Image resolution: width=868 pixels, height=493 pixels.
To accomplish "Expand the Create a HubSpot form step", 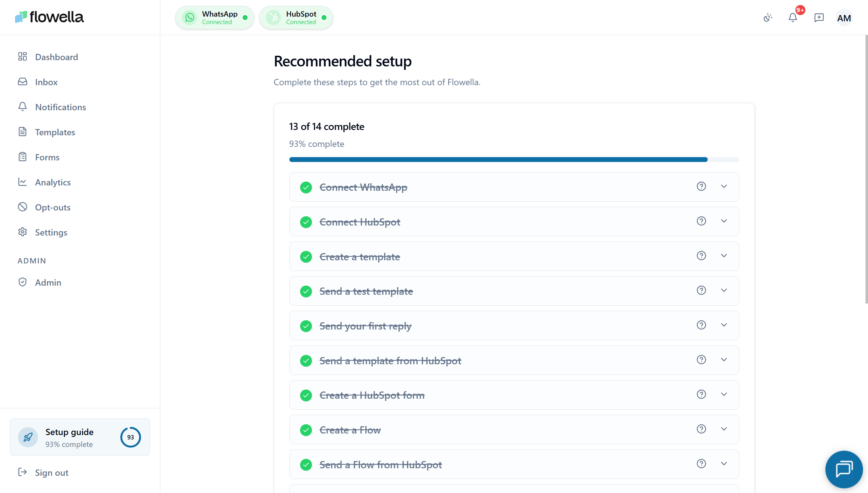I will pos(724,394).
